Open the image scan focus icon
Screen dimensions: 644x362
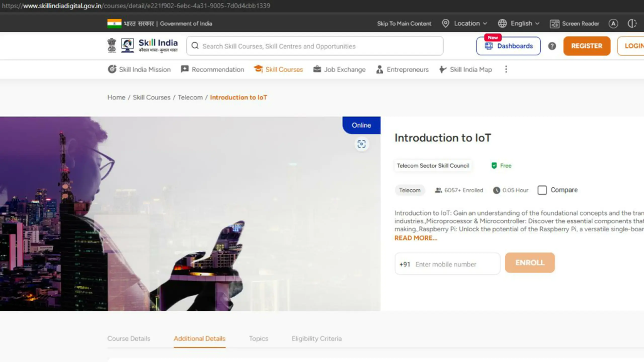pyautogui.click(x=361, y=144)
